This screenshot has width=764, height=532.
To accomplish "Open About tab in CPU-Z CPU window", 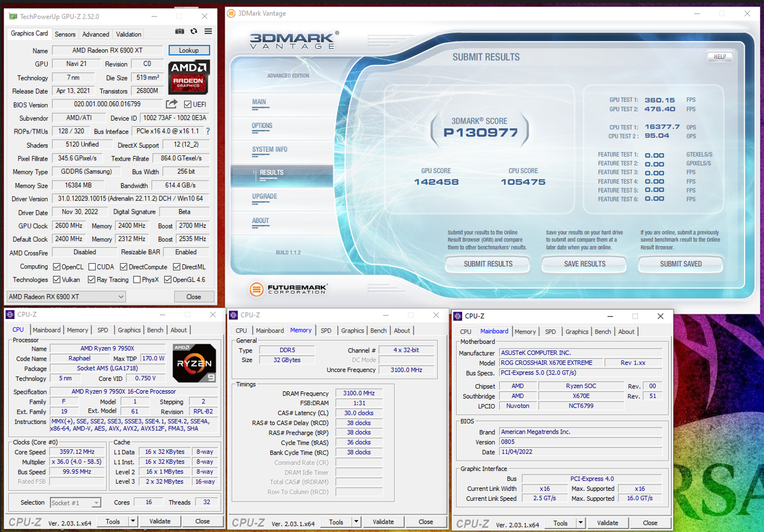I will coord(178,330).
